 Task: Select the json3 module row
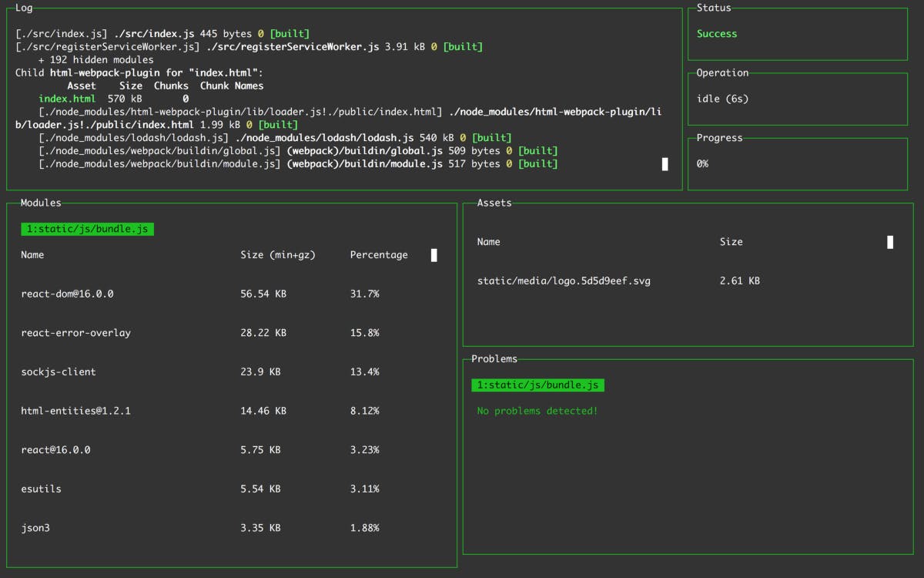click(x=35, y=527)
